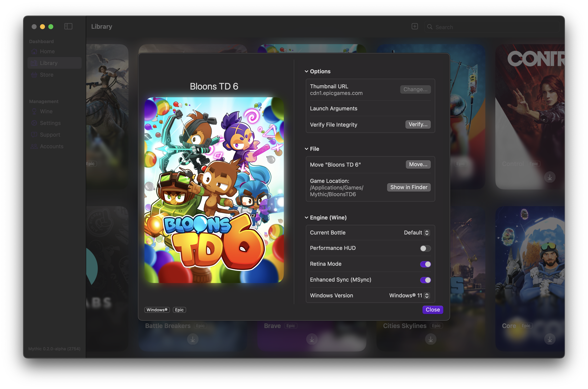Open Accounts in sidebar
Screen dimensions: 588x389
coord(55,146)
